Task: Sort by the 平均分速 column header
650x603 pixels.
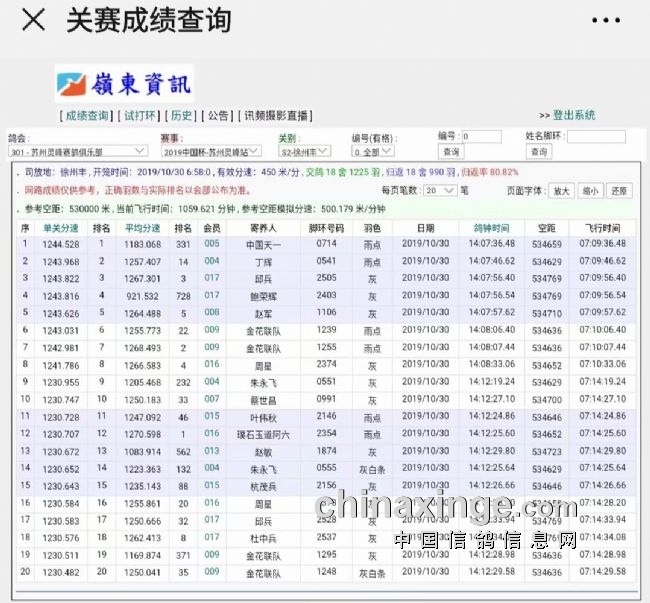Action: (142, 228)
